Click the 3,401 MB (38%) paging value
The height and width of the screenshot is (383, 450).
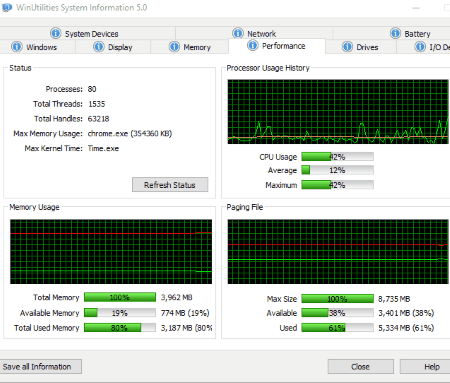pos(406,313)
